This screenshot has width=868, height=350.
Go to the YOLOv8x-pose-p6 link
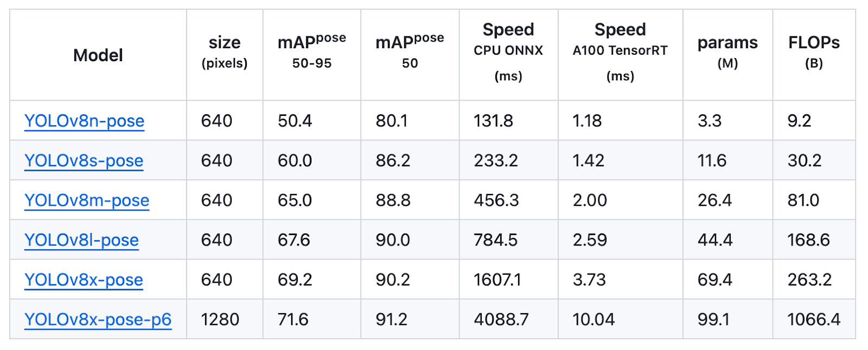(x=98, y=320)
